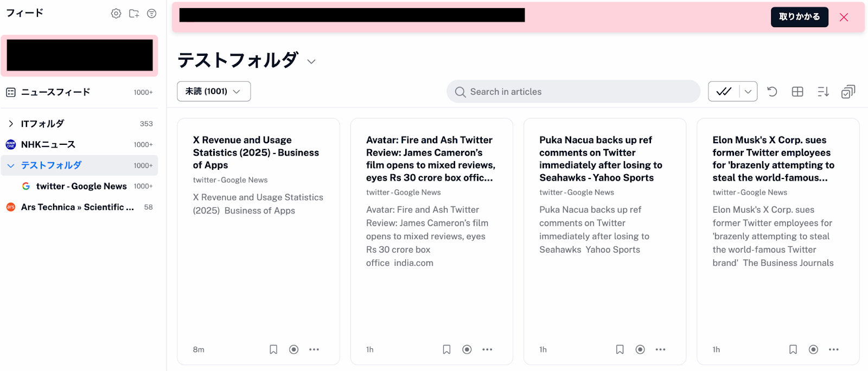Click the Google logo beside twitter feed
868x371 pixels.
(26, 186)
